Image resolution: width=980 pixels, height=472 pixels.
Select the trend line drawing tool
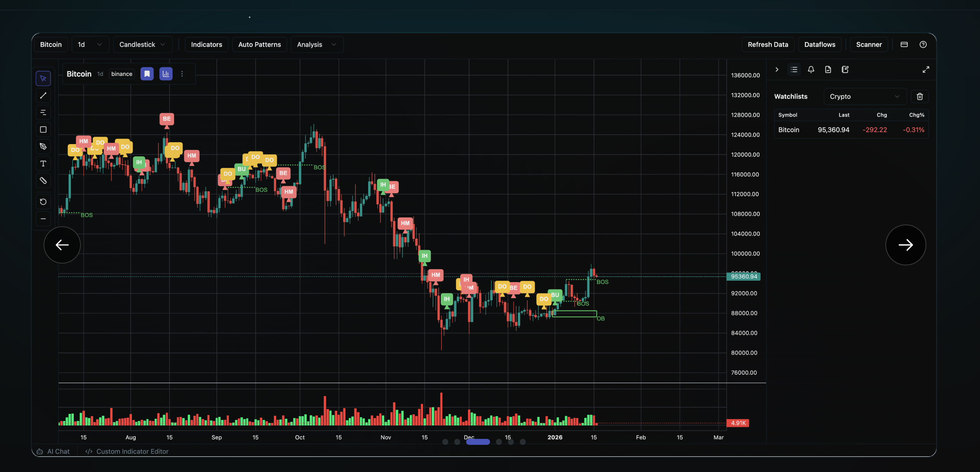(x=43, y=95)
